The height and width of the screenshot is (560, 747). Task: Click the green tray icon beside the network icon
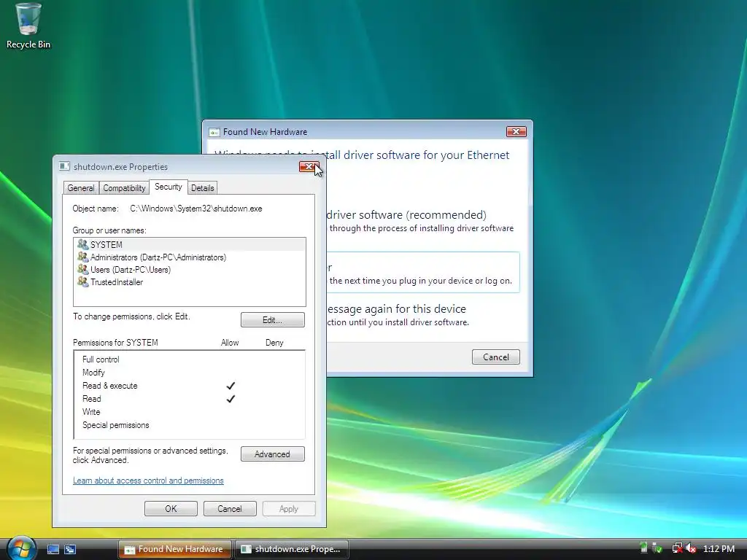point(657,548)
